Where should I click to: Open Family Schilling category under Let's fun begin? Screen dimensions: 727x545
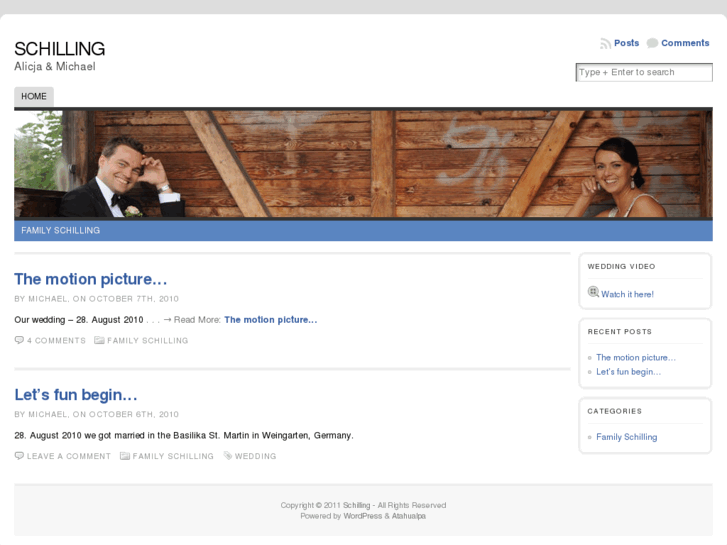pos(173,456)
